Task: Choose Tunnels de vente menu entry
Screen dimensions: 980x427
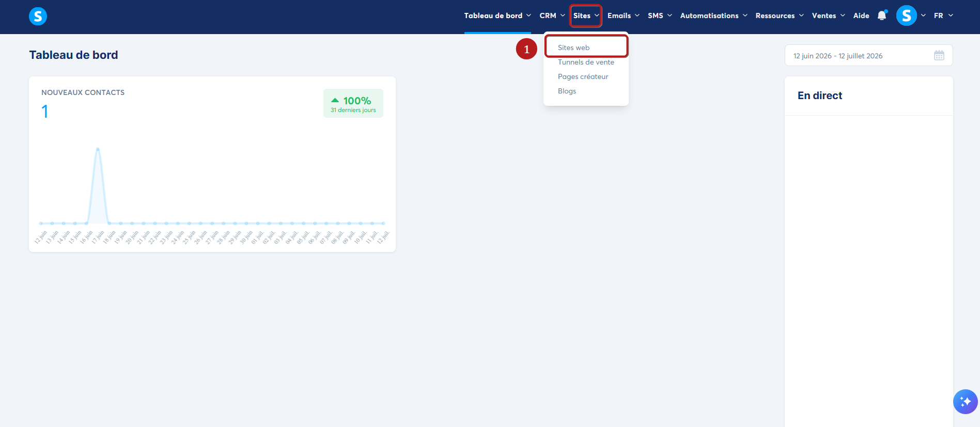Action: point(586,62)
